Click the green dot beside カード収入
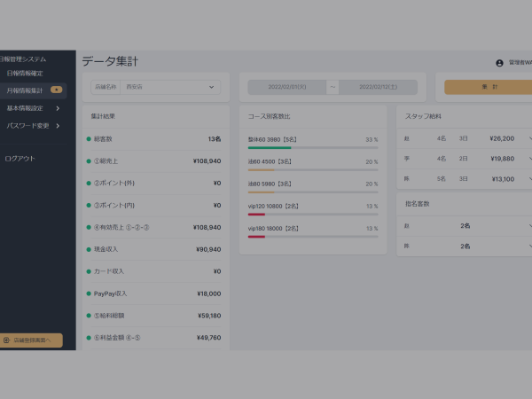The width and height of the screenshot is (532, 399). point(89,271)
